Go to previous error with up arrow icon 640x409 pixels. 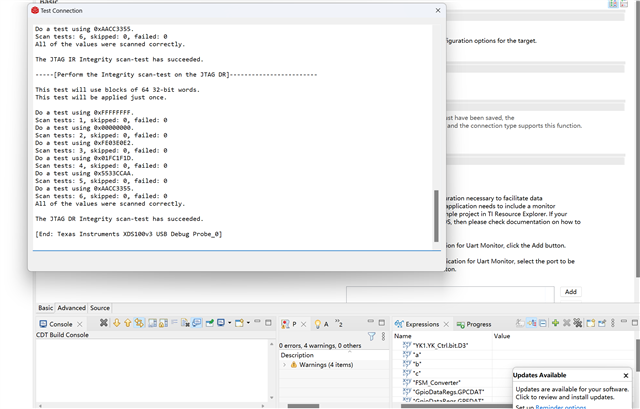(127, 323)
